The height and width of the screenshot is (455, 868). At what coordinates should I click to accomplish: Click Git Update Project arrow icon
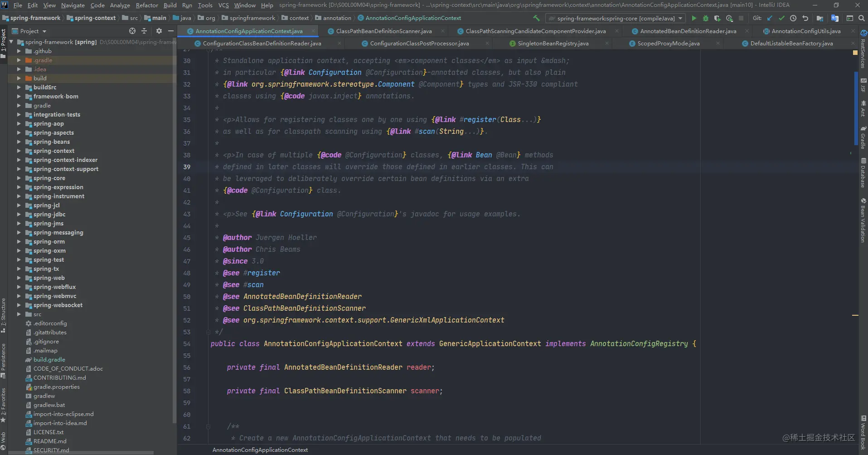770,18
